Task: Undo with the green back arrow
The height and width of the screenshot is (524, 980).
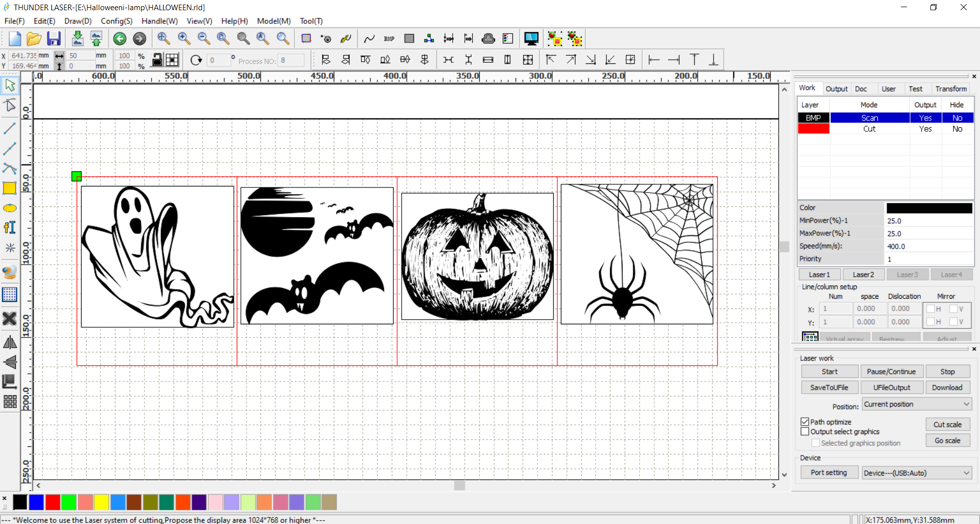Action: 119,39
